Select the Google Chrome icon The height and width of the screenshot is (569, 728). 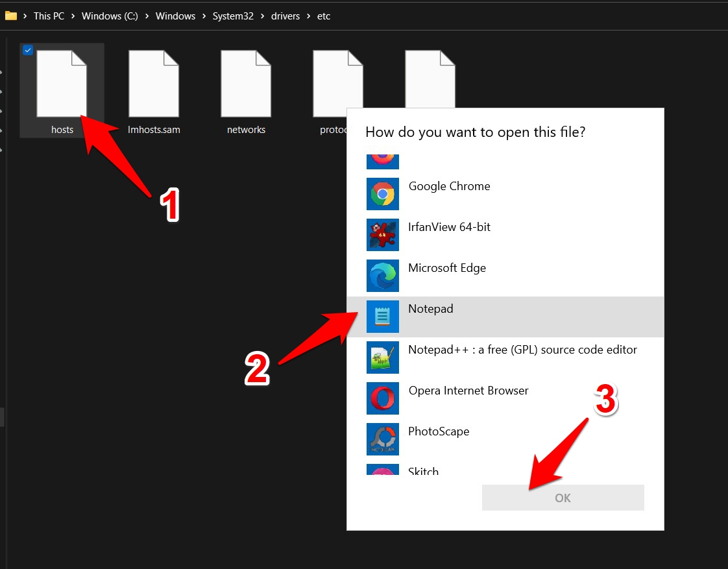[x=382, y=194]
